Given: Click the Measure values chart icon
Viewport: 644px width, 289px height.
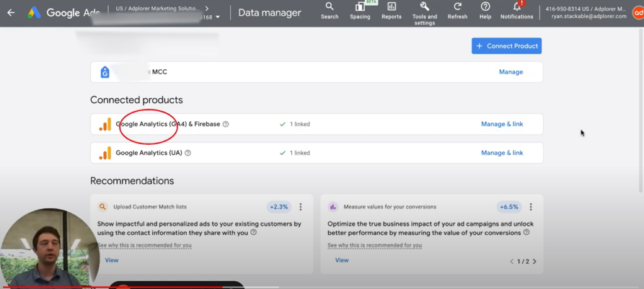Looking at the screenshot, I should tap(333, 207).
